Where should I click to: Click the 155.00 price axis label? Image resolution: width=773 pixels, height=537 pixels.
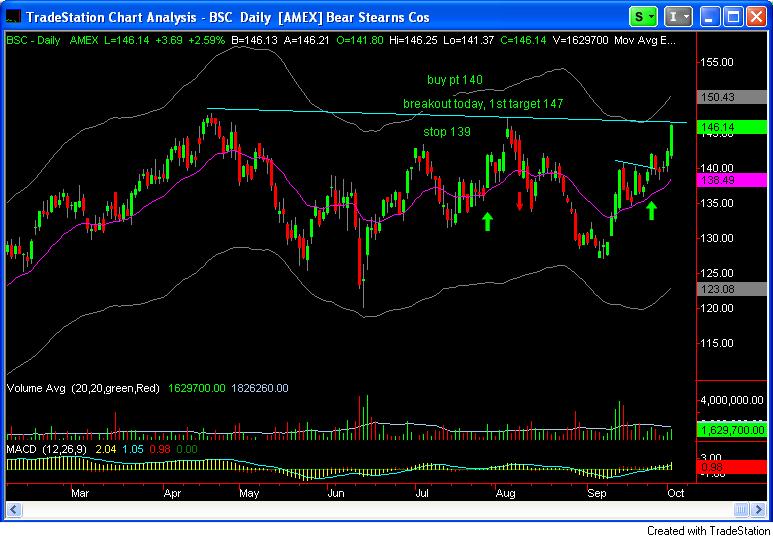(717, 62)
